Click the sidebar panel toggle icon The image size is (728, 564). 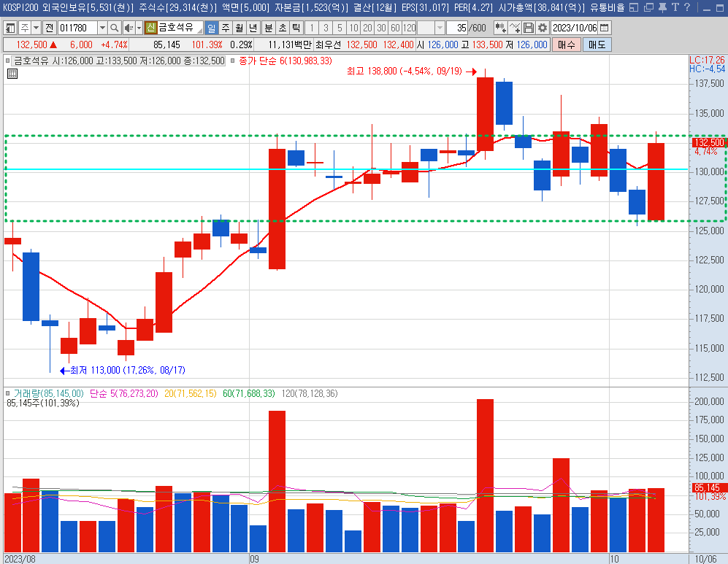click(x=9, y=28)
